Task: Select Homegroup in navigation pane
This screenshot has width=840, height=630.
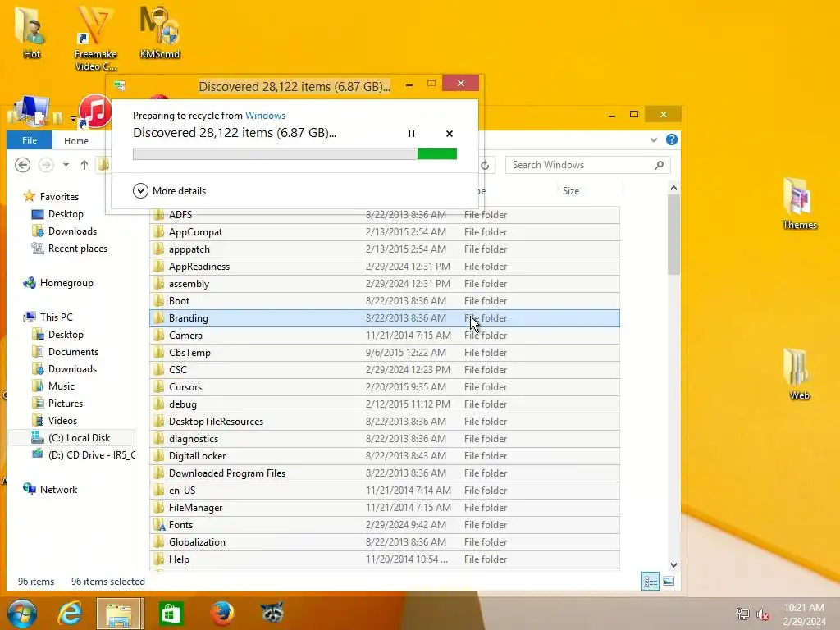Action: click(66, 283)
